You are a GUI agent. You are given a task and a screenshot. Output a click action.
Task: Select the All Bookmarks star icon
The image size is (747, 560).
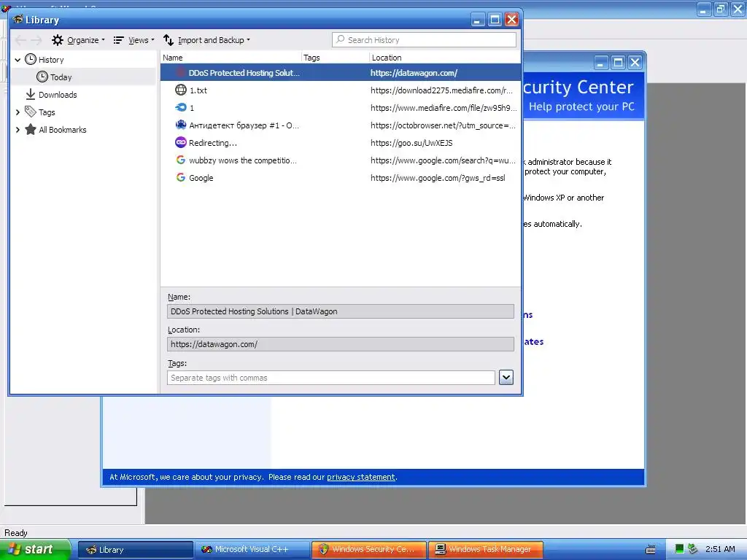click(31, 129)
